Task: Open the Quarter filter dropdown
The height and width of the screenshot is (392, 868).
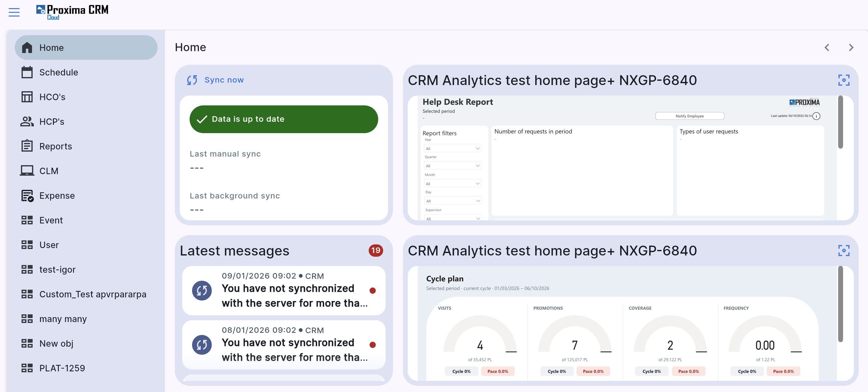Action: pos(452,165)
